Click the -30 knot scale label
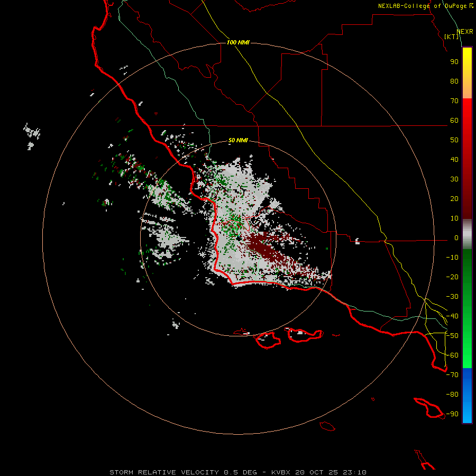This screenshot has height=476, width=476. pos(452,297)
